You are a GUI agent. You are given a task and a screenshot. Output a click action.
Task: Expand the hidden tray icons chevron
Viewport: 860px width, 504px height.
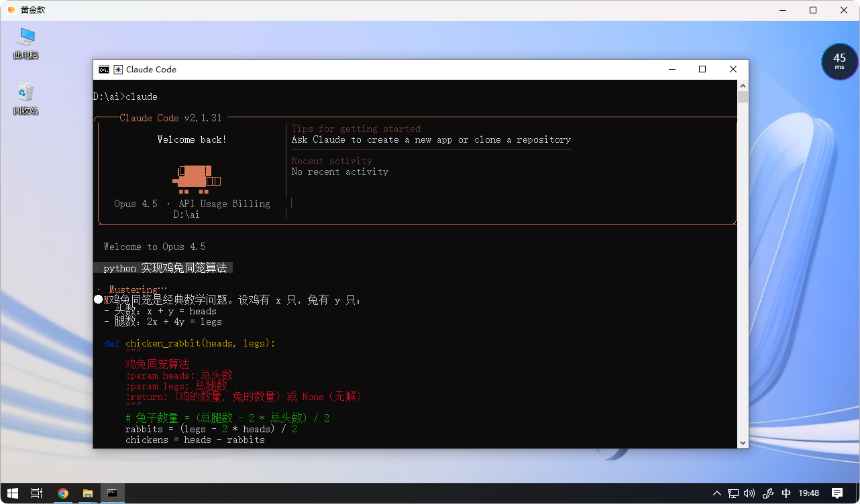click(717, 493)
